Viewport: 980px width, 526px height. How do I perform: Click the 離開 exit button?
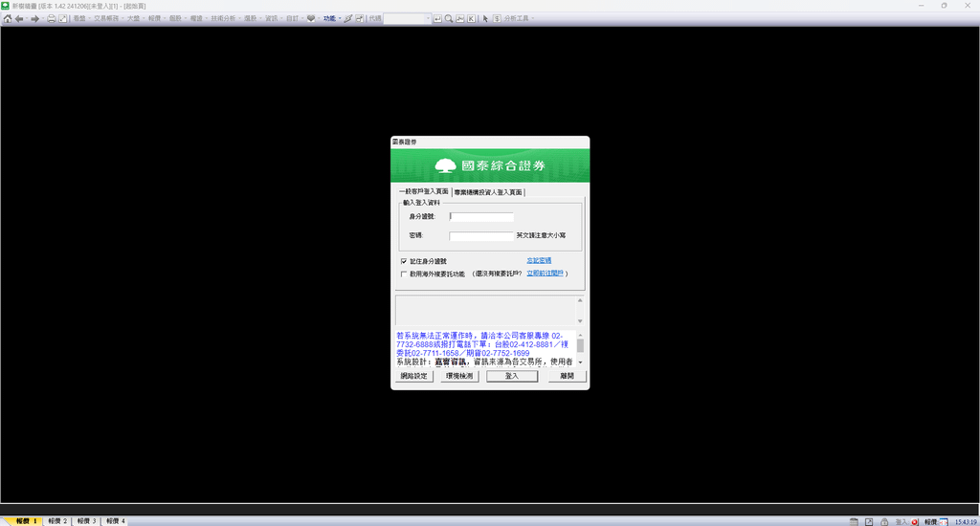567,376
